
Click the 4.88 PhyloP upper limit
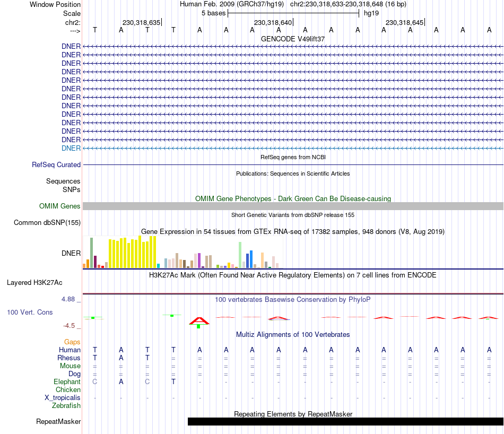coord(68,299)
